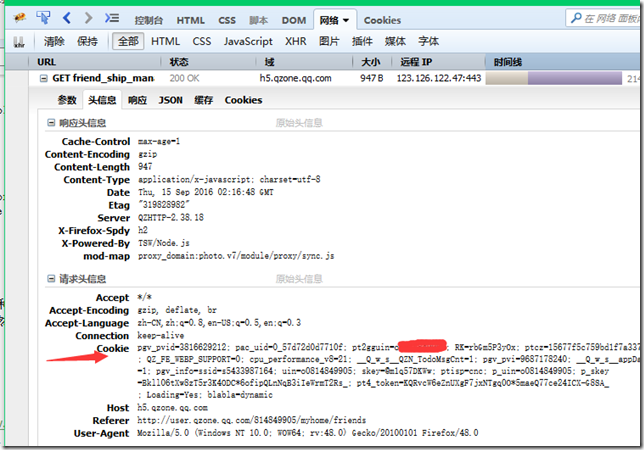Screen dimensions: 644x450
Task: Switch to the 响应 sub-tab
Action: (137, 100)
